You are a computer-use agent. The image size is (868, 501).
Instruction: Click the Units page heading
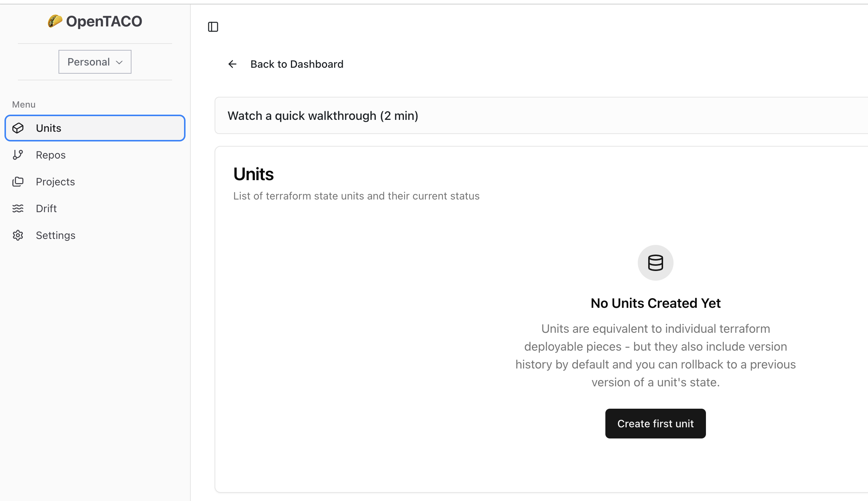[x=253, y=174]
